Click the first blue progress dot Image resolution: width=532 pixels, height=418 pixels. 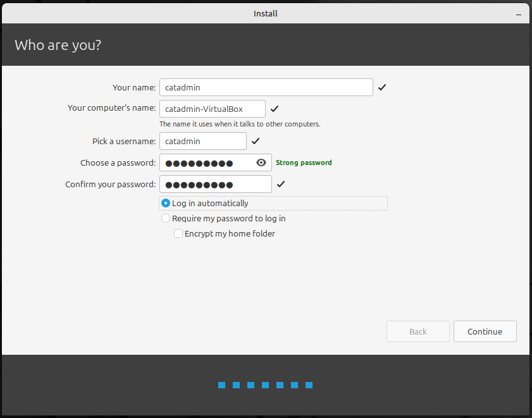222,385
